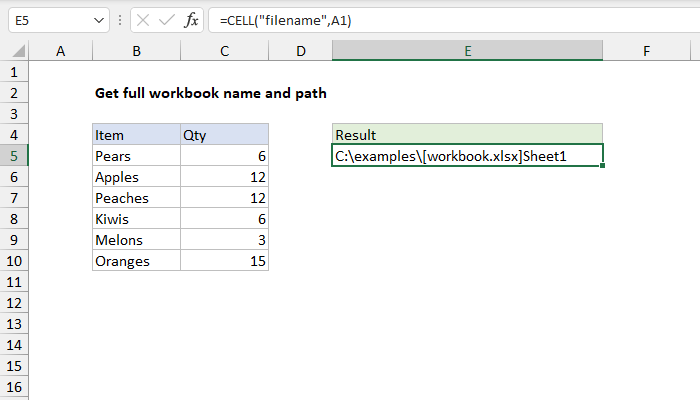The width and height of the screenshot is (700, 400).
Task: Select row 12 header
Action: coord(14,303)
